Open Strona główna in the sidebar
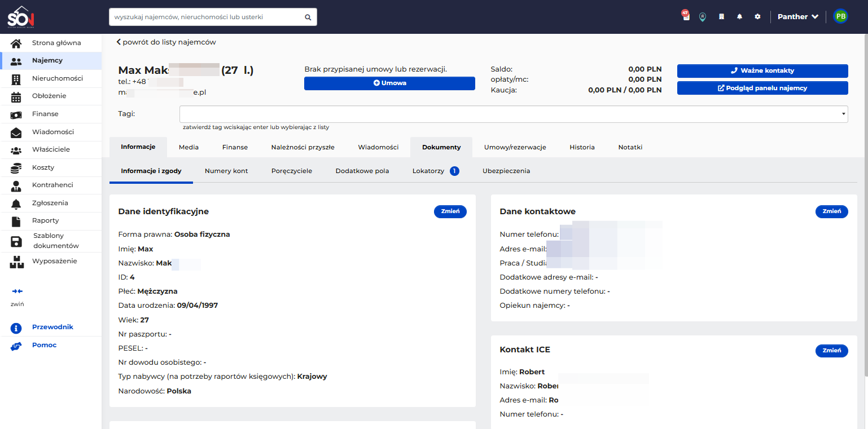Image resolution: width=868 pixels, height=429 pixels. click(51, 43)
